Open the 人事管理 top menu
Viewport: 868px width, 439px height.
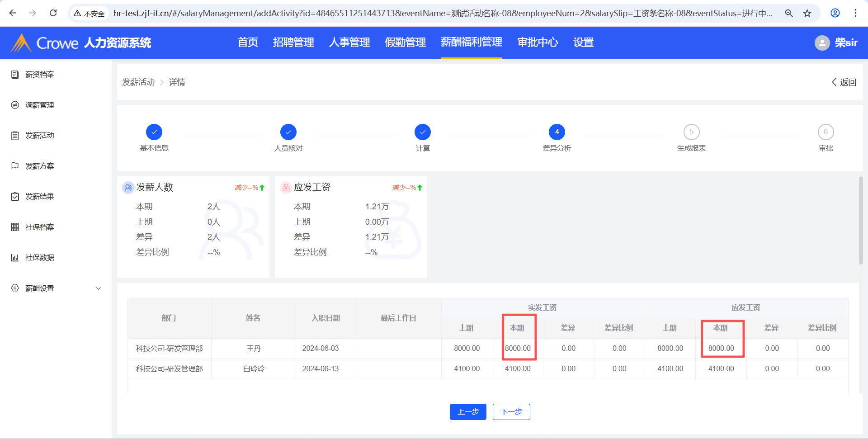click(x=349, y=42)
